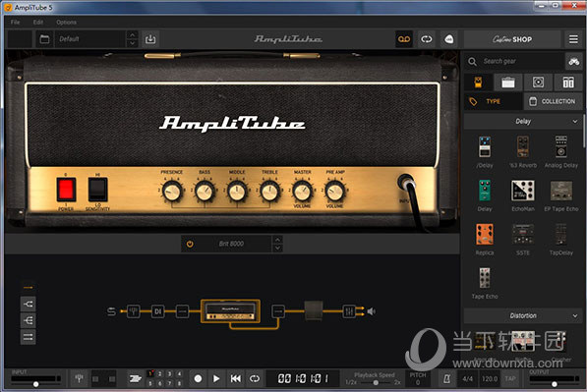This screenshot has height=392, width=587.
Task: Filter gear by Type
Action: tap(493, 101)
